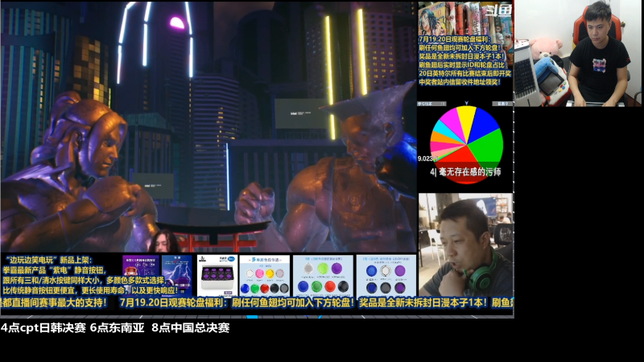Click the red torii gate in the game stage

(213, 238)
